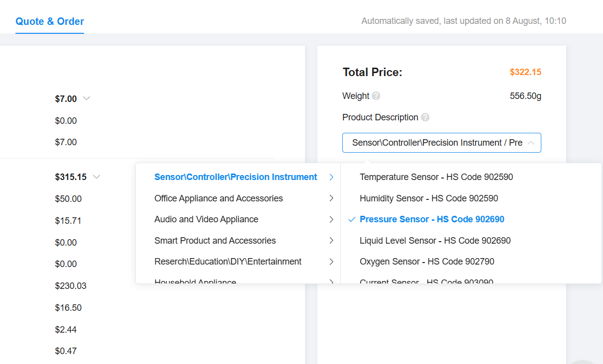Image resolution: width=603 pixels, height=364 pixels.
Task: Select the Household Appliance category
Action: coord(195,281)
